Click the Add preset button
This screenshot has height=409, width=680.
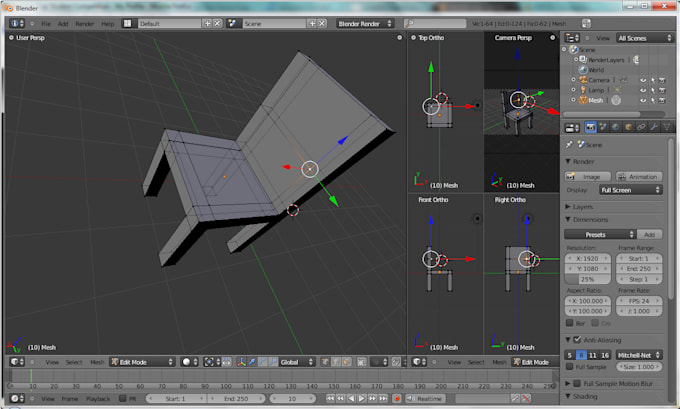coord(649,235)
